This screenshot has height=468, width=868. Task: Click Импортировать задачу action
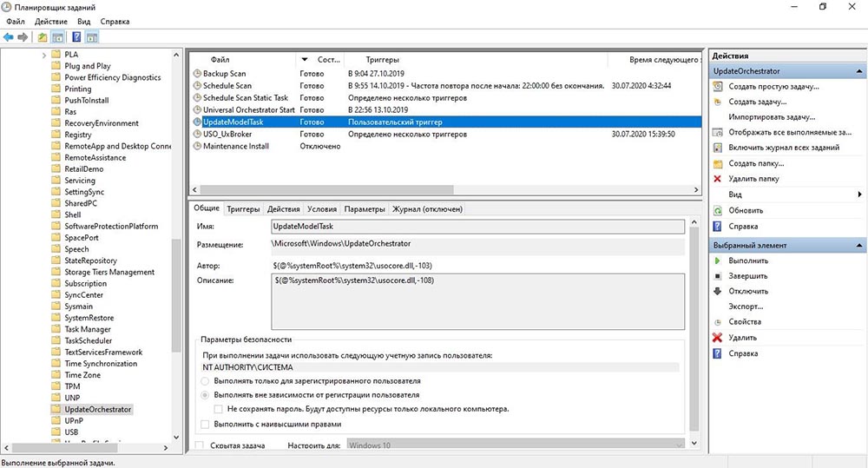click(772, 117)
